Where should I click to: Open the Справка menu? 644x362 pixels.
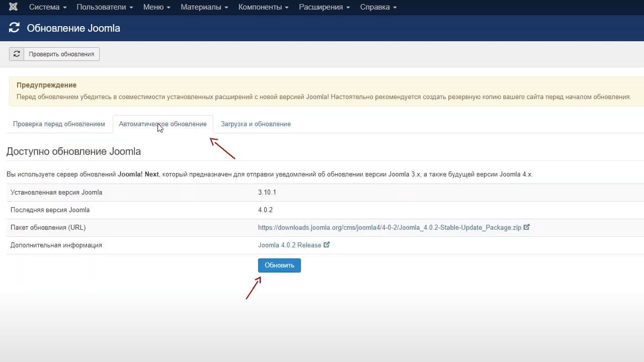click(x=378, y=7)
